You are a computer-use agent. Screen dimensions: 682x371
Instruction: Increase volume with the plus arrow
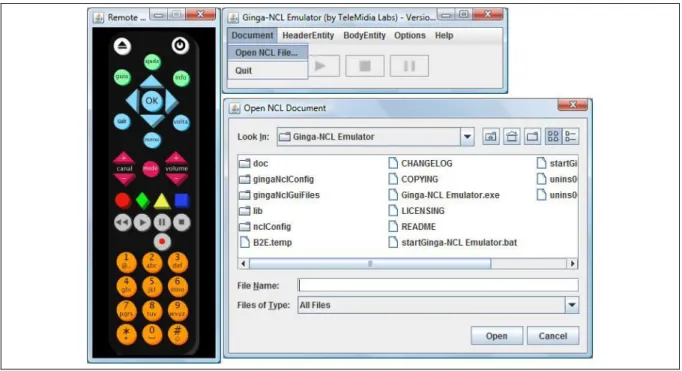176,158
